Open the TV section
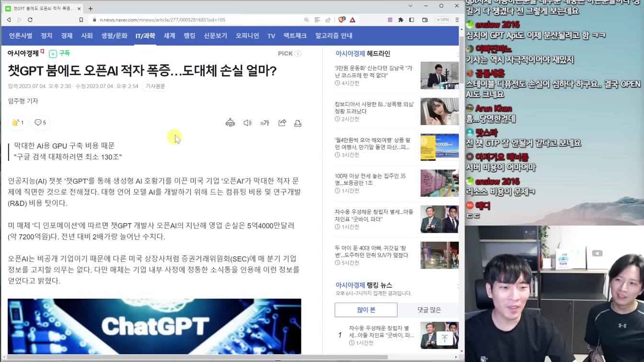The image size is (644, 362). (x=271, y=36)
